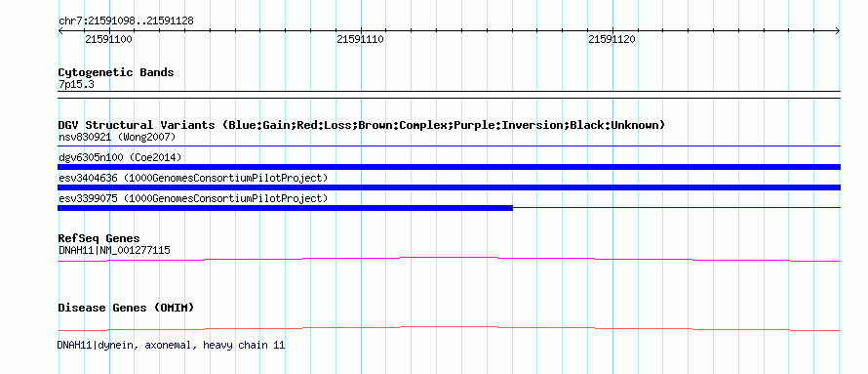Click the thick blue bar under esv3404636
The width and height of the screenshot is (868, 374).
click(449, 187)
